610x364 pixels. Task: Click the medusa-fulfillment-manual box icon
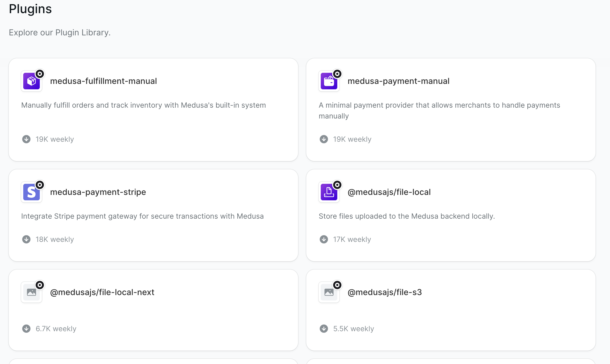(x=32, y=81)
